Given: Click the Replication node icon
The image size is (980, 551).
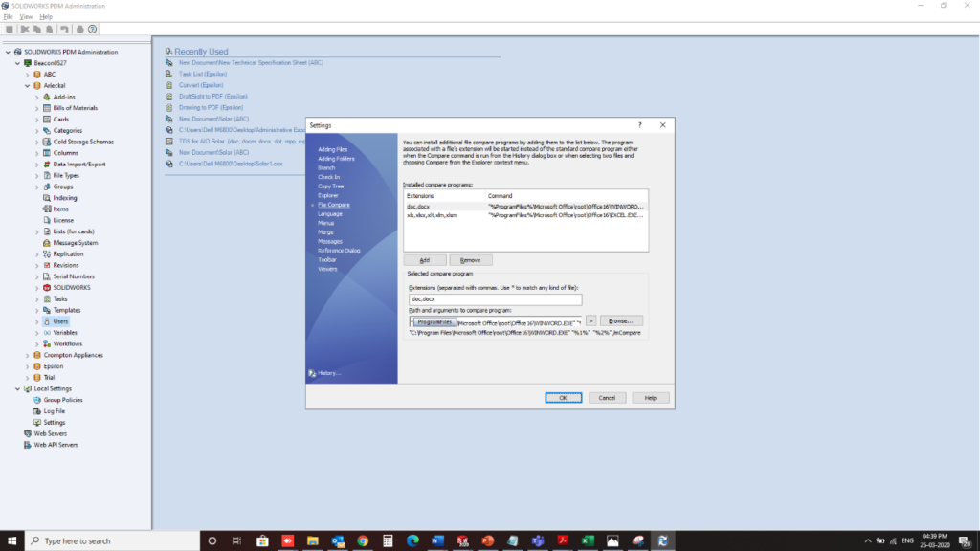Looking at the screenshot, I should pyautogui.click(x=47, y=254).
